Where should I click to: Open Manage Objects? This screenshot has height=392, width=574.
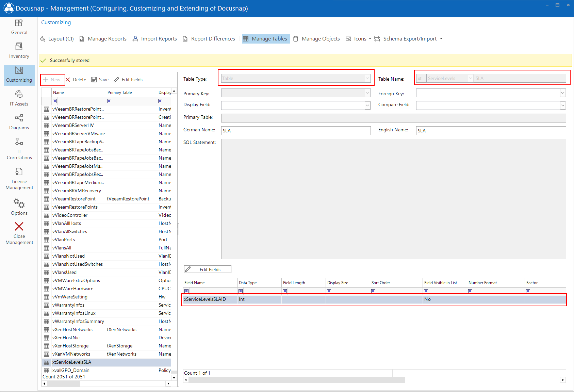click(x=316, y=39)
